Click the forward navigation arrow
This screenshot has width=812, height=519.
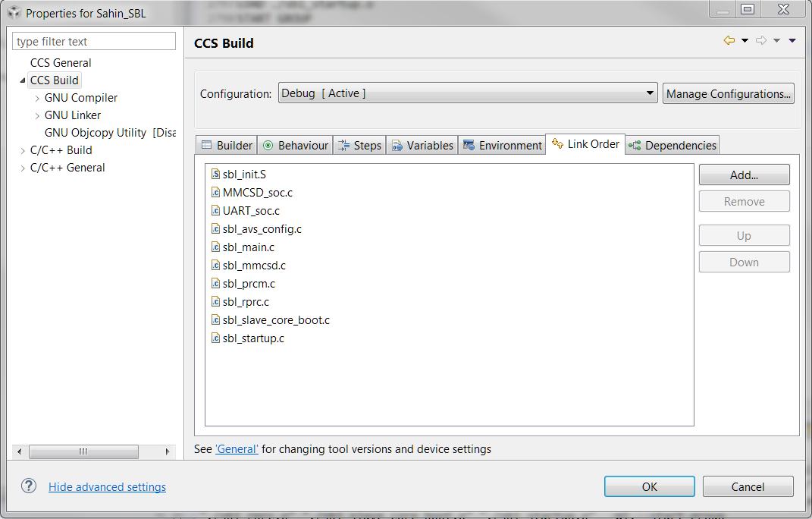pyautogui.click(x=761, y=39)
